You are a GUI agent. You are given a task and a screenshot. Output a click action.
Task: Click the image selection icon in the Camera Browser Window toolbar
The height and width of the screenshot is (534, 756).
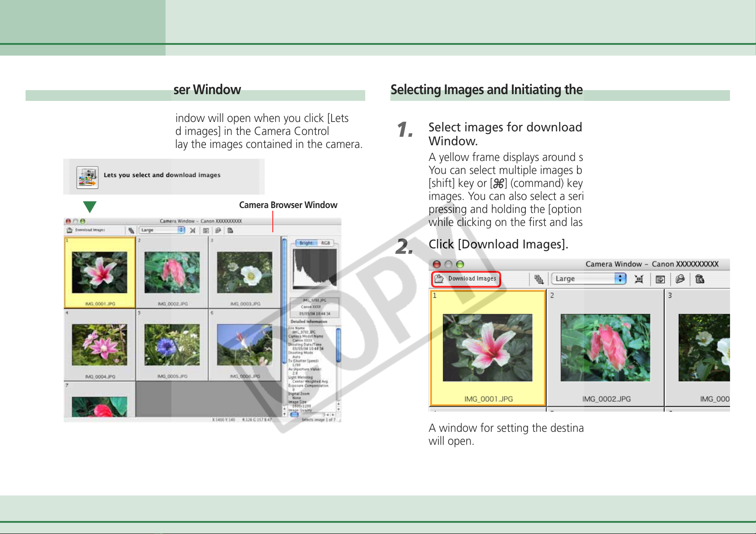click(x=131, y=230)
